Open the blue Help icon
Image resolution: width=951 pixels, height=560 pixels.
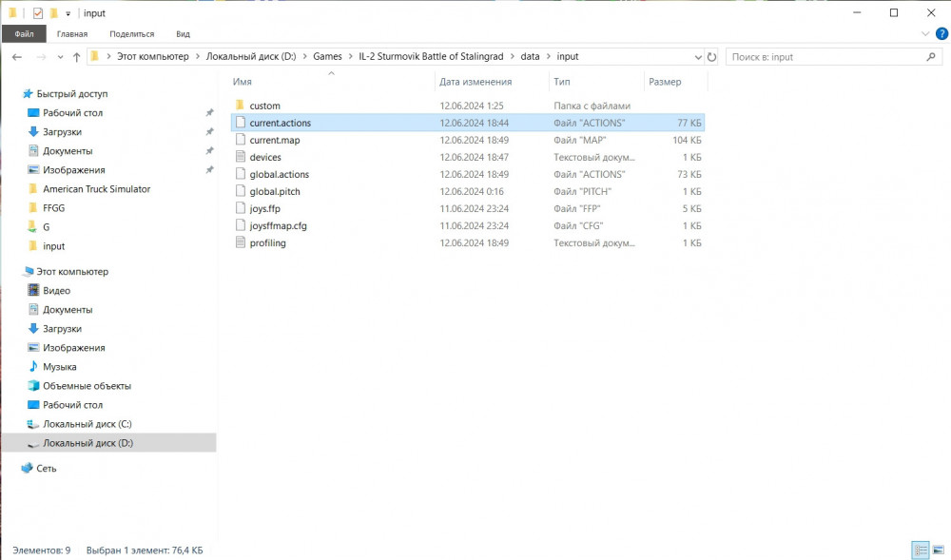(x=941, y=34)
